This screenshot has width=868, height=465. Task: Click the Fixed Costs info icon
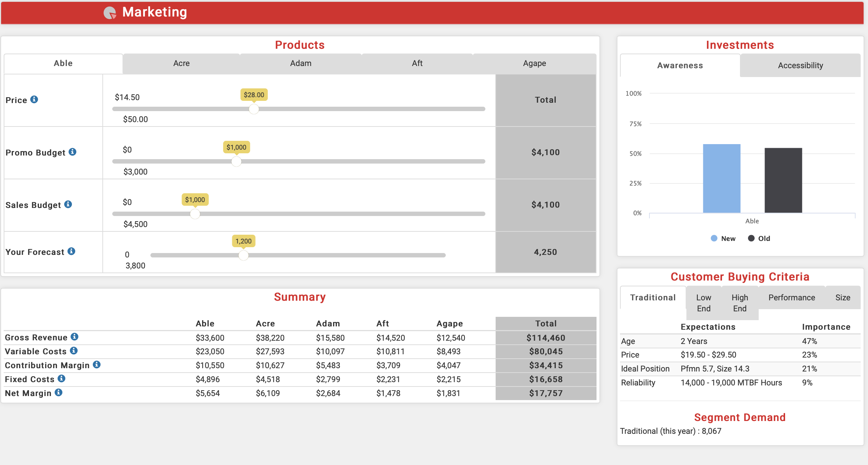pyautogui.click(x=62, y=378)
